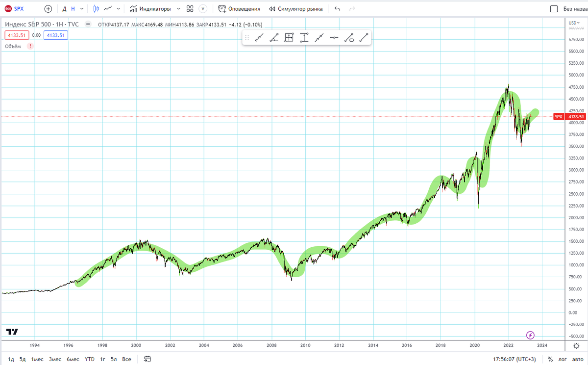Click the blue 4133.51 buy price box
The image size is (588, 365).
[x=55, y=35]
